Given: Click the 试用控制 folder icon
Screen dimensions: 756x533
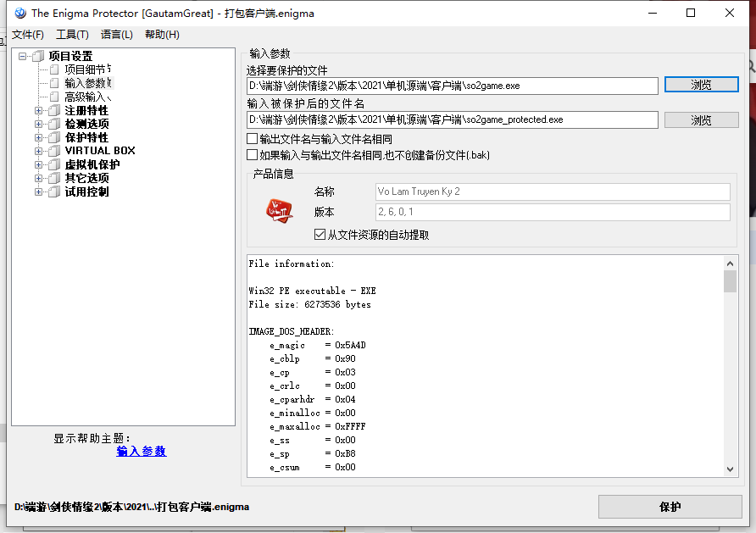Looking at the screenshot, I should (54, 192).
